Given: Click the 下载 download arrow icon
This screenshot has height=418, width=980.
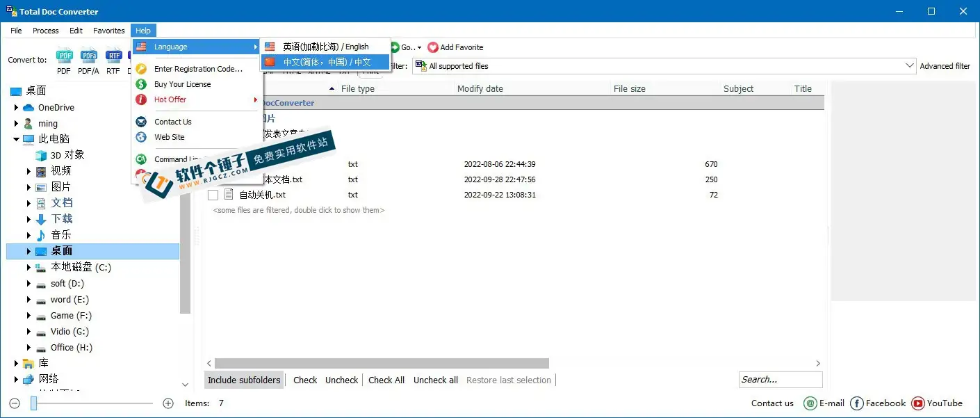Looking at the screenshot, I should [42, 219].
